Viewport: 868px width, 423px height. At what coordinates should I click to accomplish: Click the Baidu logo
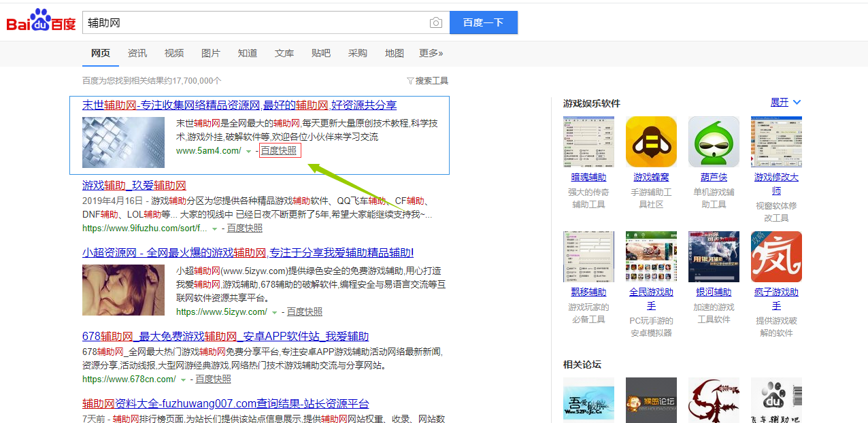[41, 21]
